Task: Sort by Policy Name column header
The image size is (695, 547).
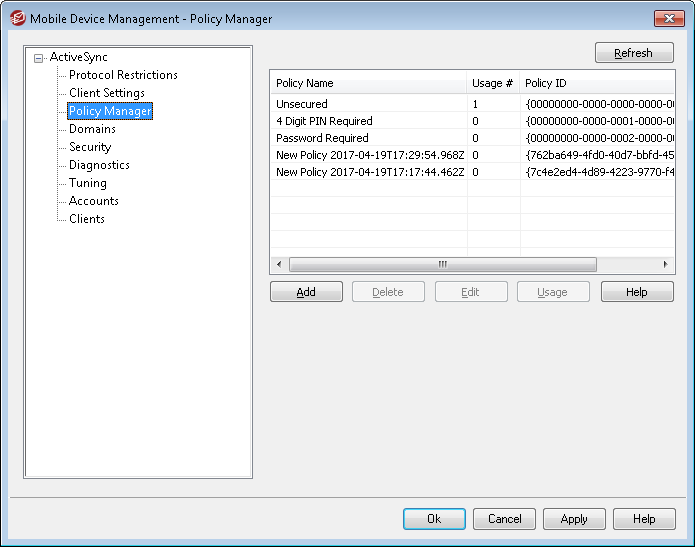Action: click(x=367, y=83)
